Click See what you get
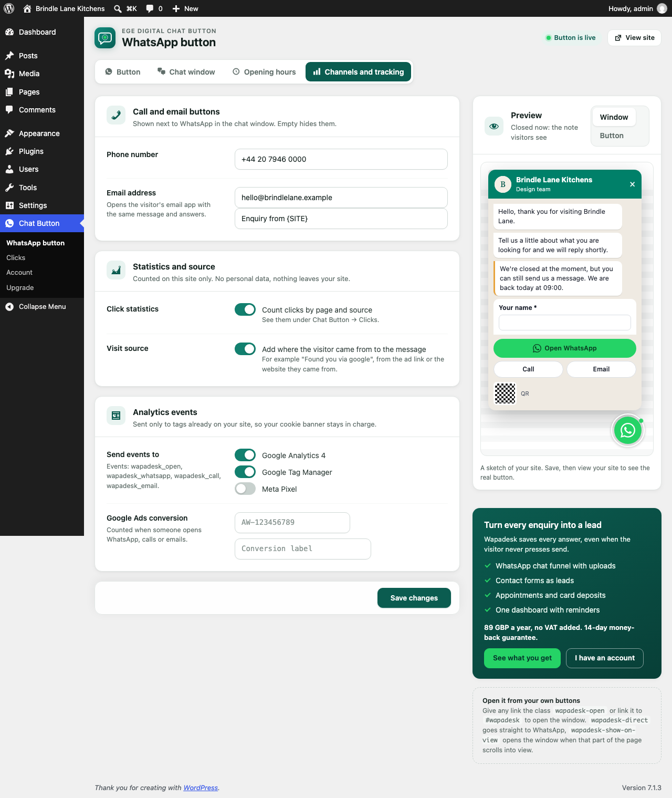 tap(522, 658)
